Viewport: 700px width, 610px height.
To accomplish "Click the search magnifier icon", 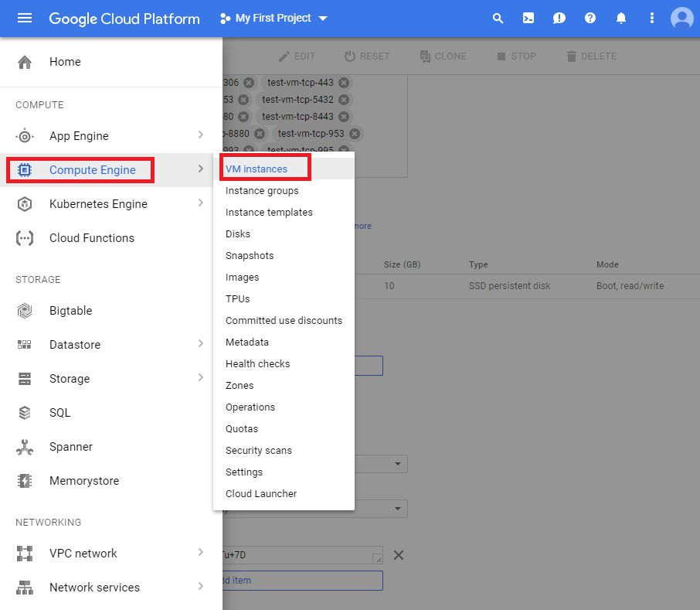I will coord(498,19).
